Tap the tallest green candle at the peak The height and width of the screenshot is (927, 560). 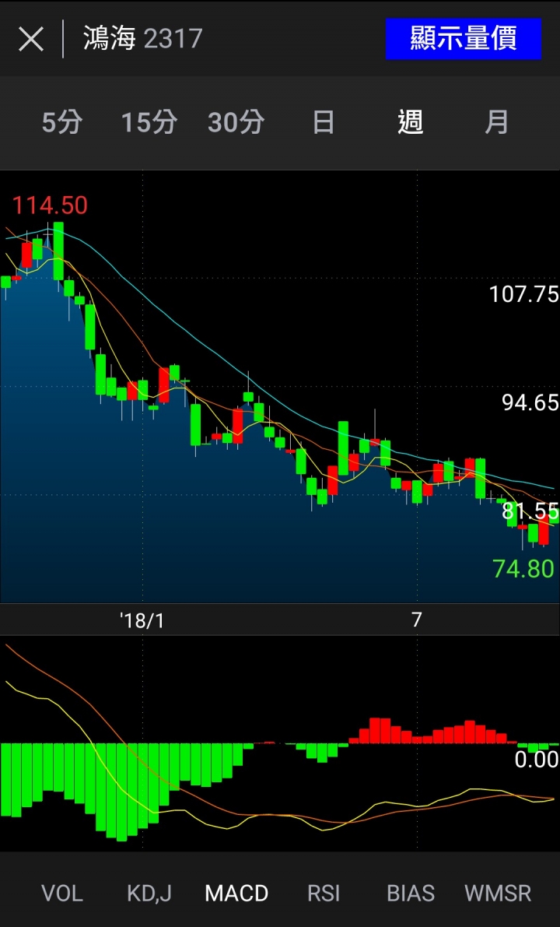(x=58, y=251)
